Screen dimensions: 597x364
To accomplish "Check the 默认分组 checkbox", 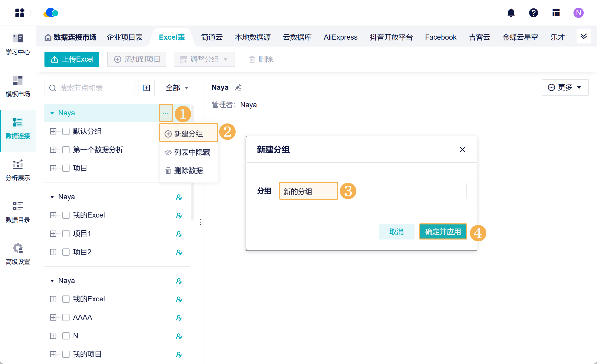I will (66, 131).
